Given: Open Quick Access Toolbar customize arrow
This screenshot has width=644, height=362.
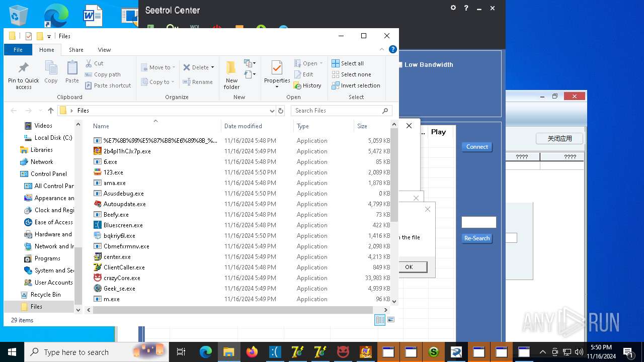Looking at the screenshot, I should (x=49, y=36).
